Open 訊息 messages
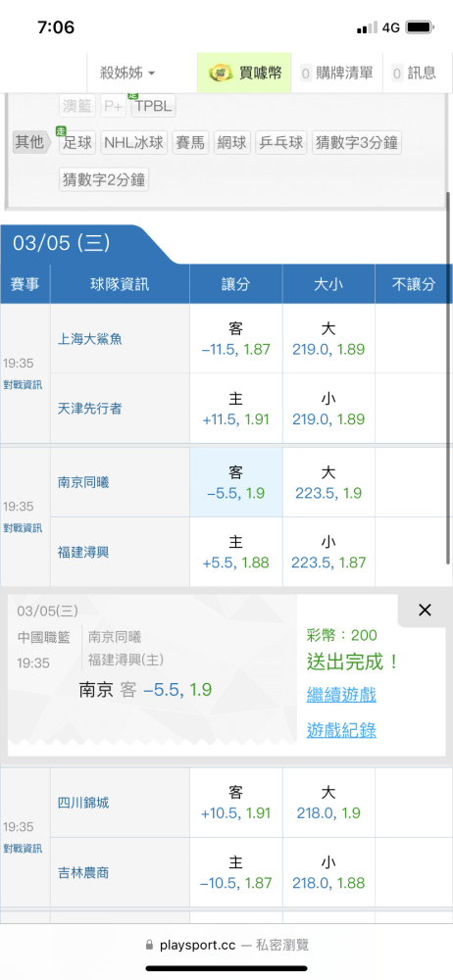 tap(414, 73)
